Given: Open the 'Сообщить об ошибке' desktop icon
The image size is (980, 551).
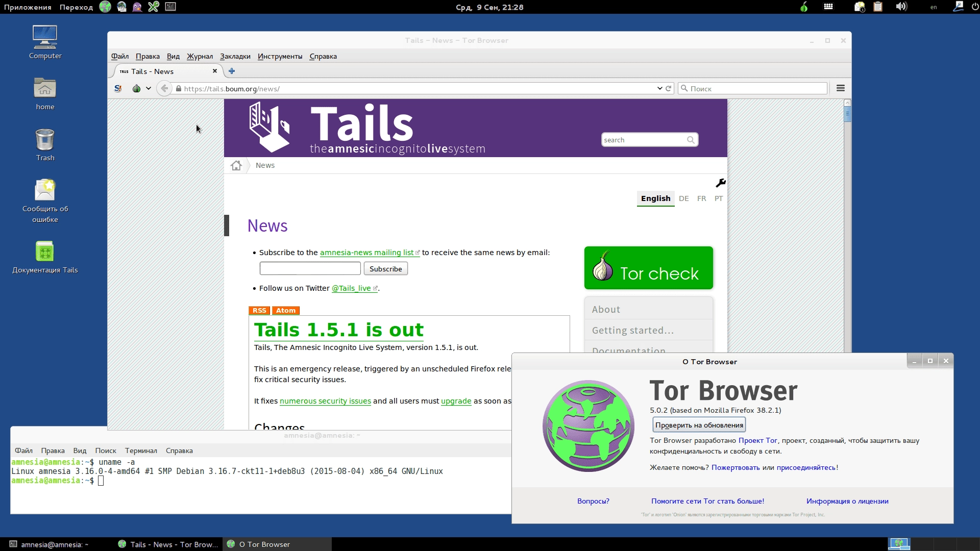Looking at the screenshot, I should [45, 202].
